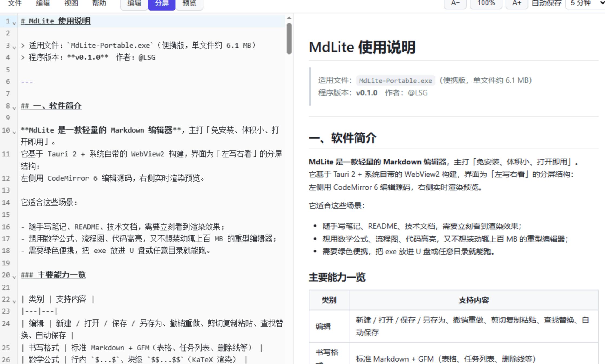
Task: Reset zoom with 100% button
Action: point(486,3)
